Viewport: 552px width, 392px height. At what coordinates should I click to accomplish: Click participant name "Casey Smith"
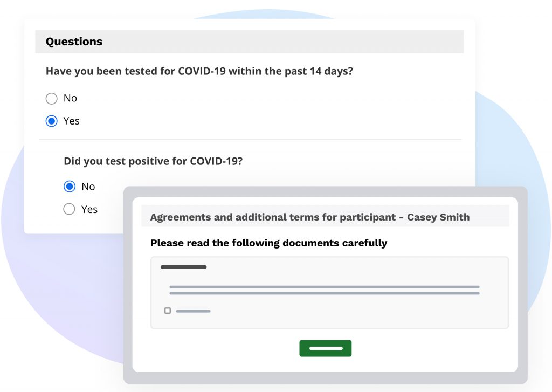pyautogui.click(x=438, y=217)
